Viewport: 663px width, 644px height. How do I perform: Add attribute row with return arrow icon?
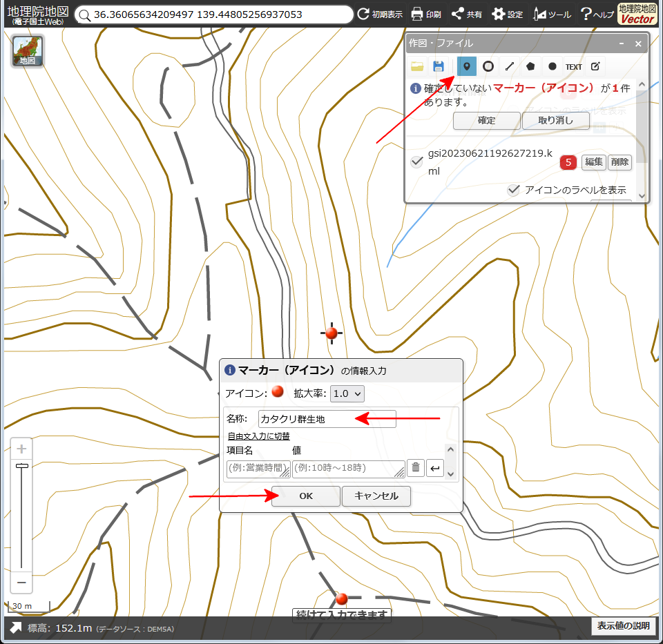tap(434, 468)
